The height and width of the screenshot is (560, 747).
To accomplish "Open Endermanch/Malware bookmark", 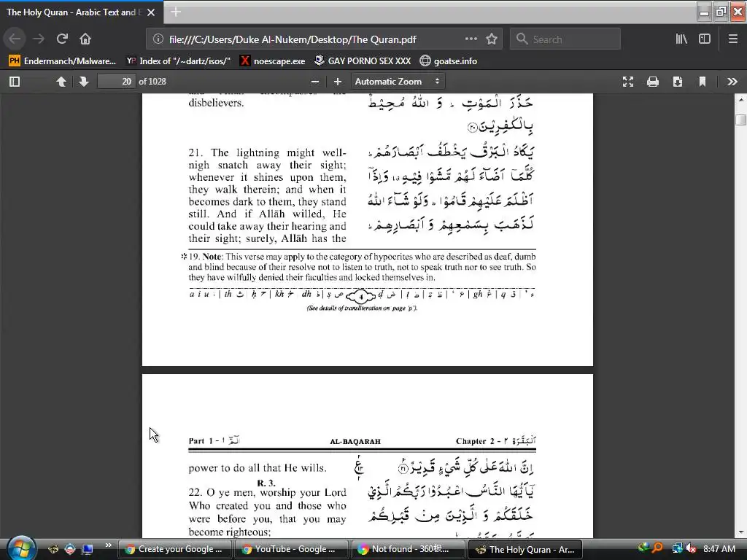I will (x=63, y=61).
